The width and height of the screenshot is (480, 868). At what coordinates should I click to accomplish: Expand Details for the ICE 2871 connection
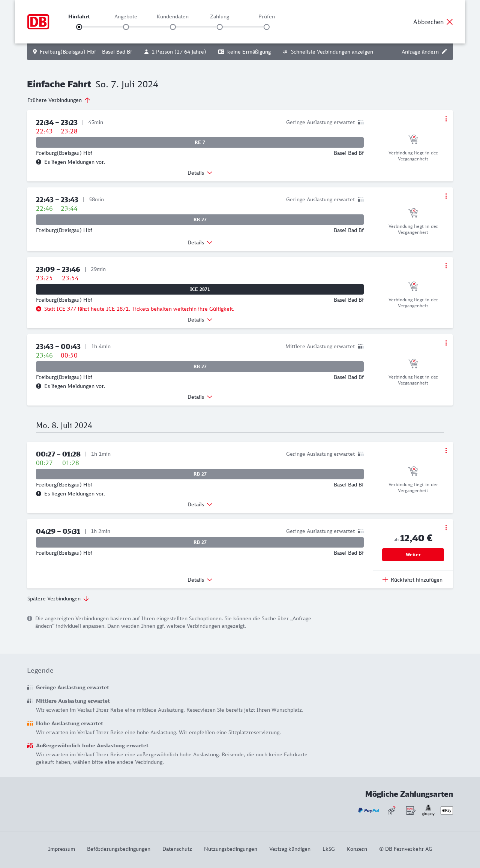(x=200, y=320)
